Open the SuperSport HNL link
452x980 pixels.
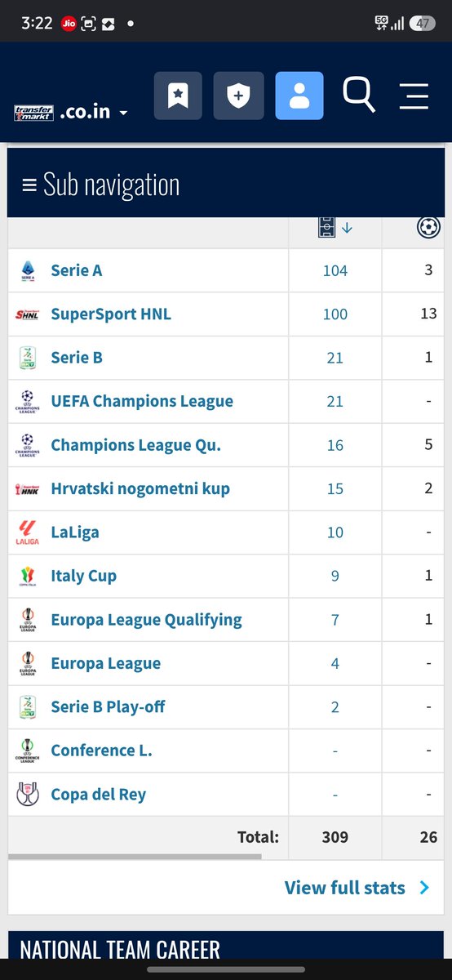click(111, 314)
